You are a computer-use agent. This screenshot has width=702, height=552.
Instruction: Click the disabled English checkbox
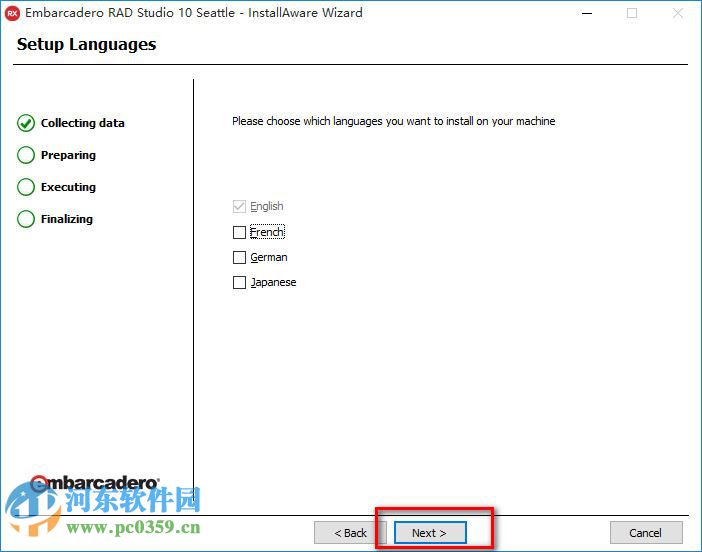tap(239, 206)
